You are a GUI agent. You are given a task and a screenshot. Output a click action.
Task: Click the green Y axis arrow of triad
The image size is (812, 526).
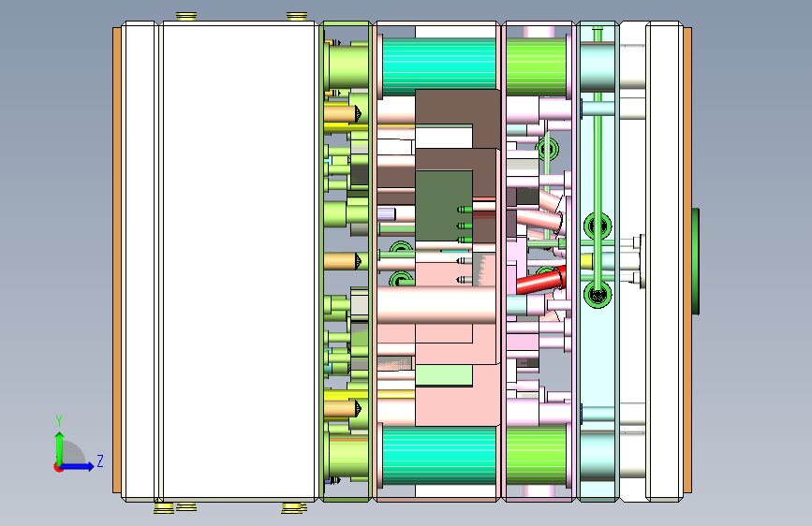[60, 447]
